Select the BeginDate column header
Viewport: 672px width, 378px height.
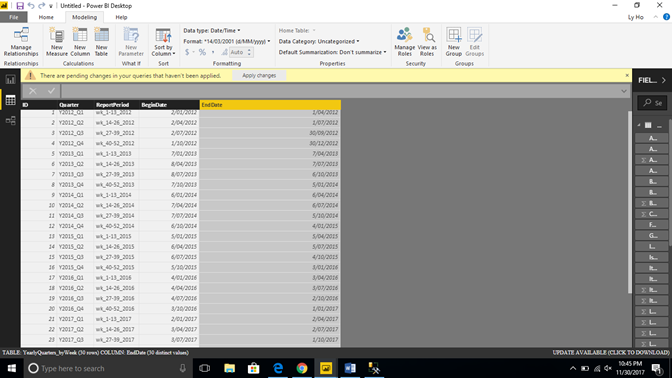(169, 105)
